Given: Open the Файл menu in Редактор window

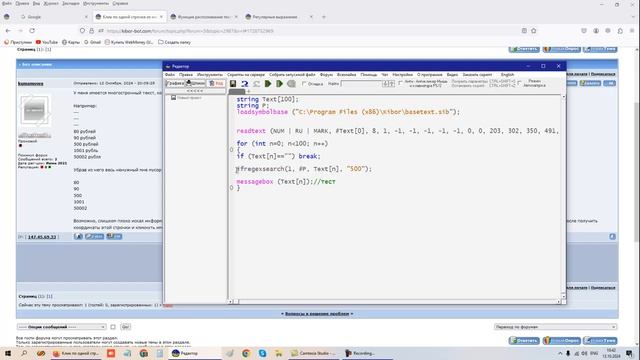Looking at the screenshot, I should click(x=169, y=75).
